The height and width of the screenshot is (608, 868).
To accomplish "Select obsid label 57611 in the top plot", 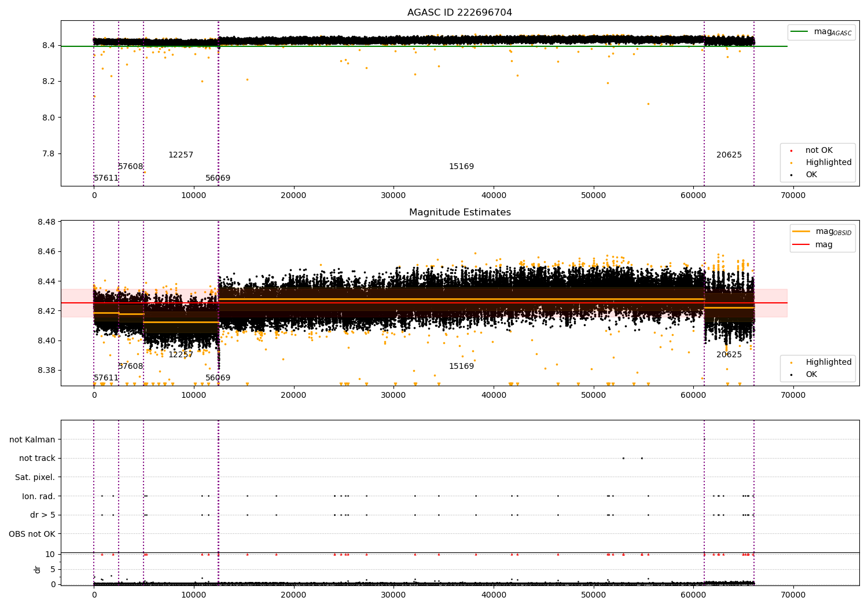I will (106, 178).
